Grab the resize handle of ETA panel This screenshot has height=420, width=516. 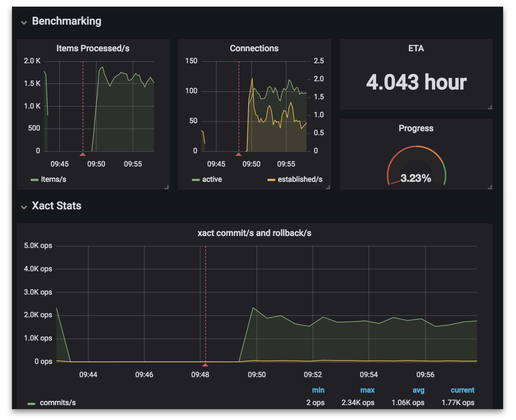490,107
